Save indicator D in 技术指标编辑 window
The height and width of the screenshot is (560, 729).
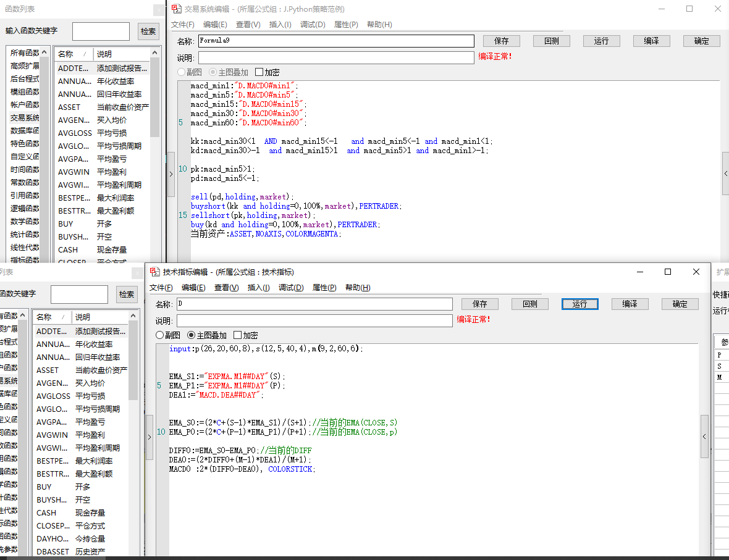point(480,304)
